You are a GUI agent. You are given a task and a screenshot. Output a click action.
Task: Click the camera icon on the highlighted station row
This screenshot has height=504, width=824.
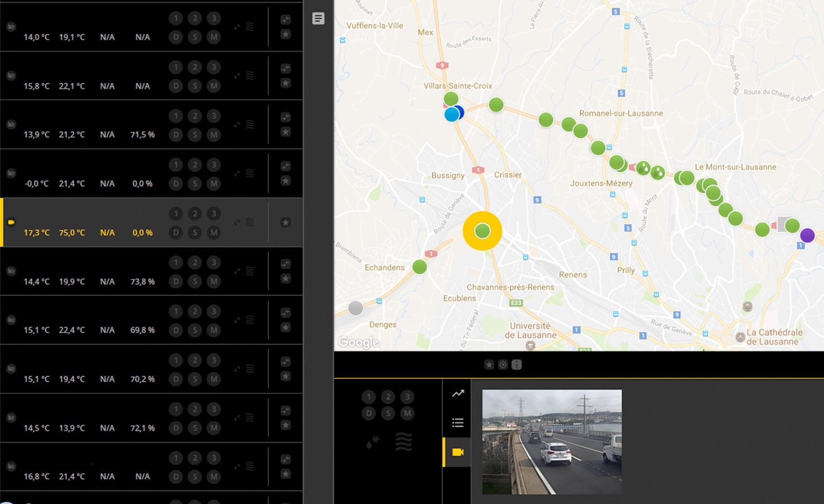11,222
